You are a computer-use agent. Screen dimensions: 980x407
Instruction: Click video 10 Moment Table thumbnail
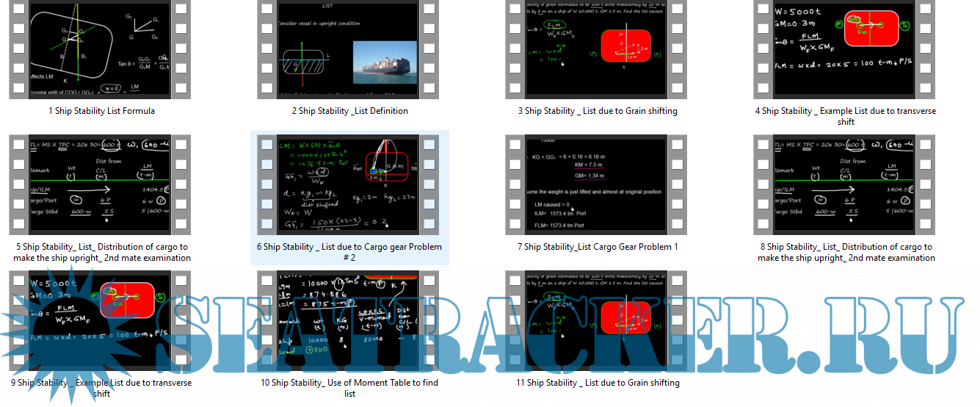pos(349,320)
